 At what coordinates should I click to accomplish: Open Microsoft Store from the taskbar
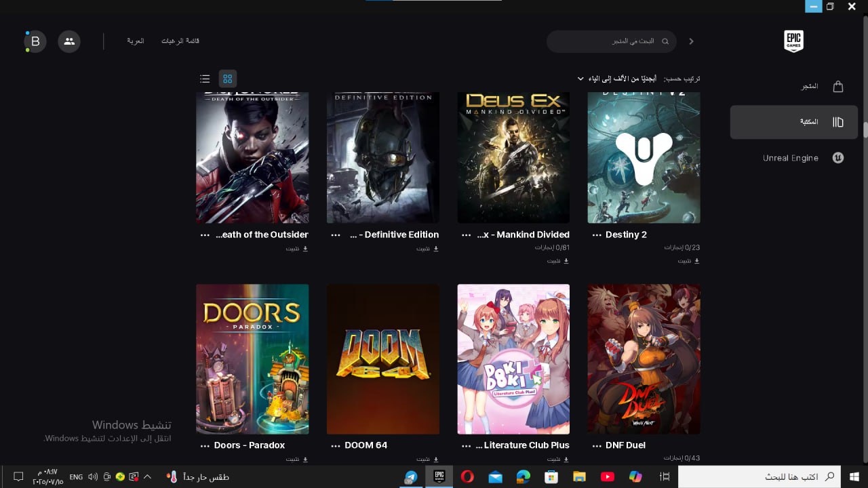coord(551,476)
